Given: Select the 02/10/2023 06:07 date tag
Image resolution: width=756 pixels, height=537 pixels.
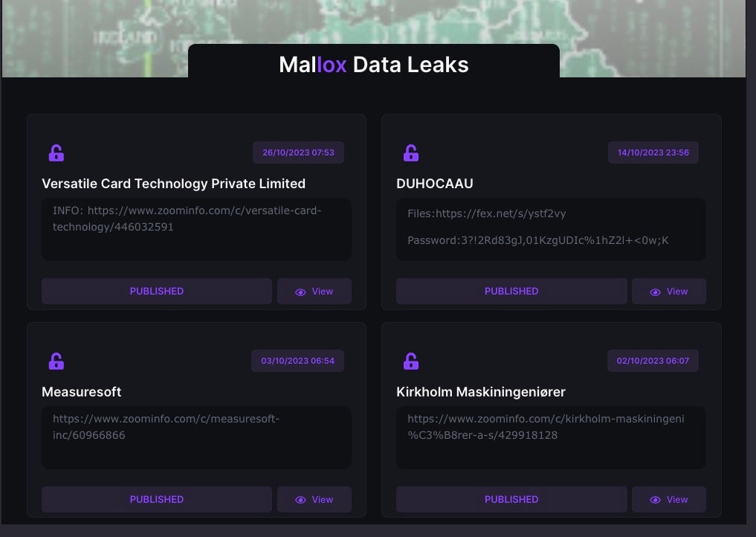Looking at the screenshot, I should [653, 361].
